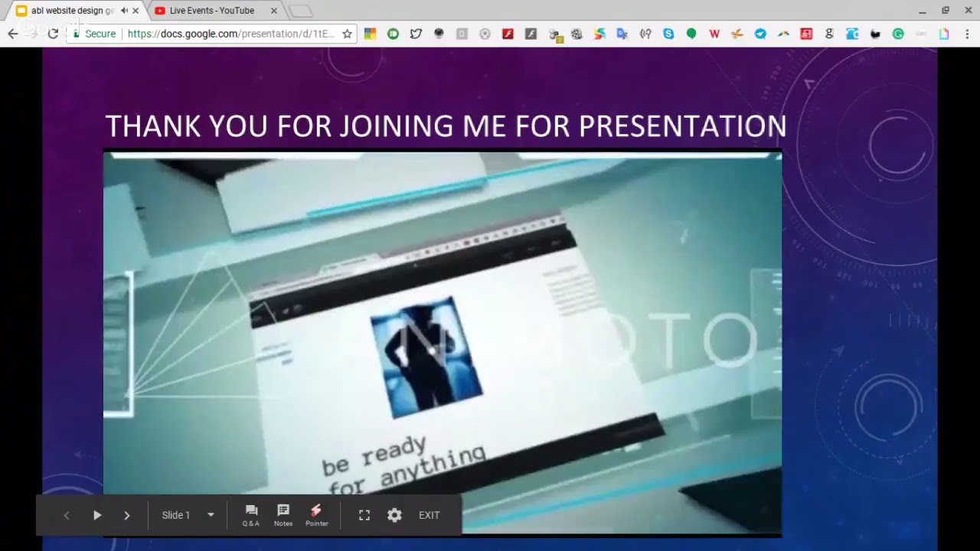Open the gray Flash extension icon
Screen dimensions: 980x551
pyautogui.click(x=531, y=34)
